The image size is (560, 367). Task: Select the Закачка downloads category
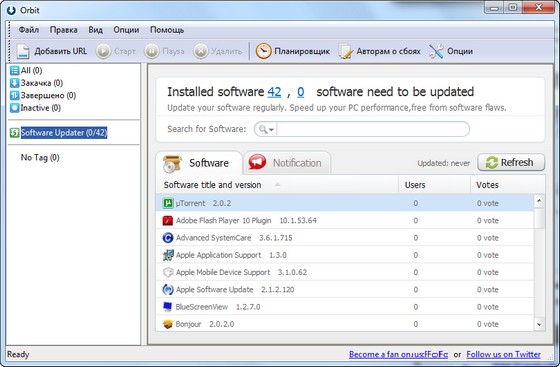coord(36,83)
